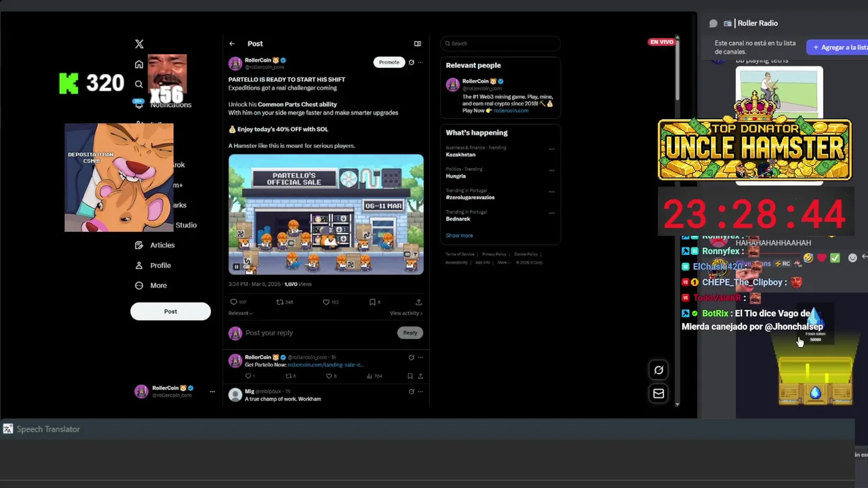Share the Get Partello Now reply
868x488 pixels.
[x=420, y=375]
